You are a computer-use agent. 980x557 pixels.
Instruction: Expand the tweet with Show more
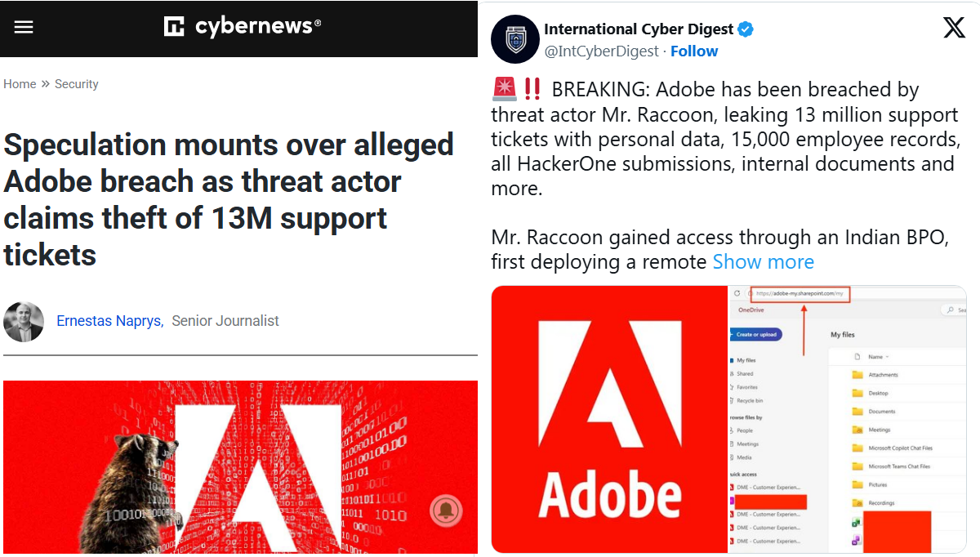(x=763, y=261)
